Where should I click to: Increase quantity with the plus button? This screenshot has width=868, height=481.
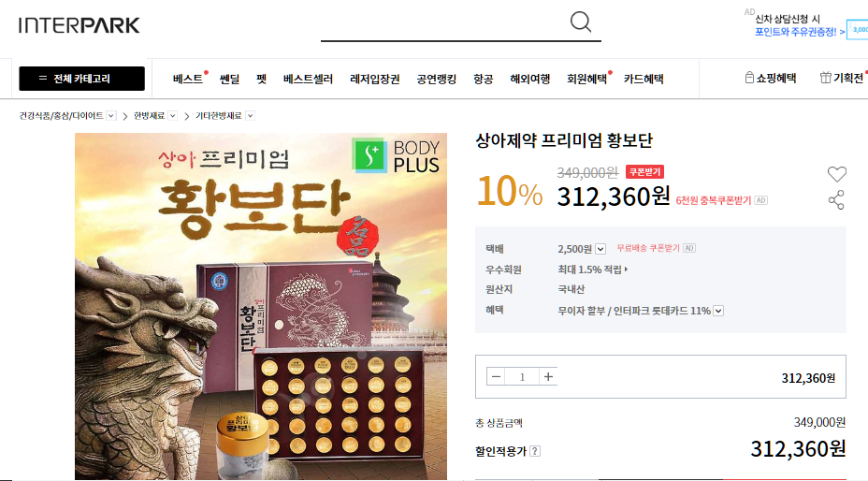(548, 377)
